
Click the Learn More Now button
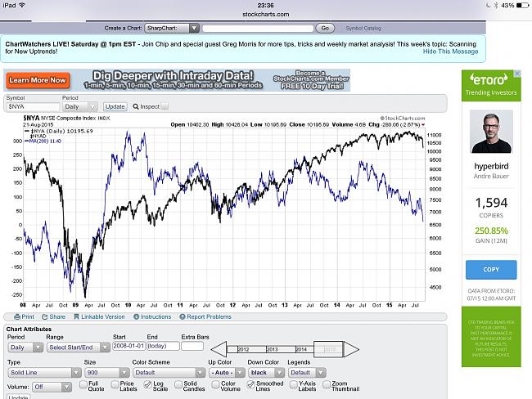point(38,80)
